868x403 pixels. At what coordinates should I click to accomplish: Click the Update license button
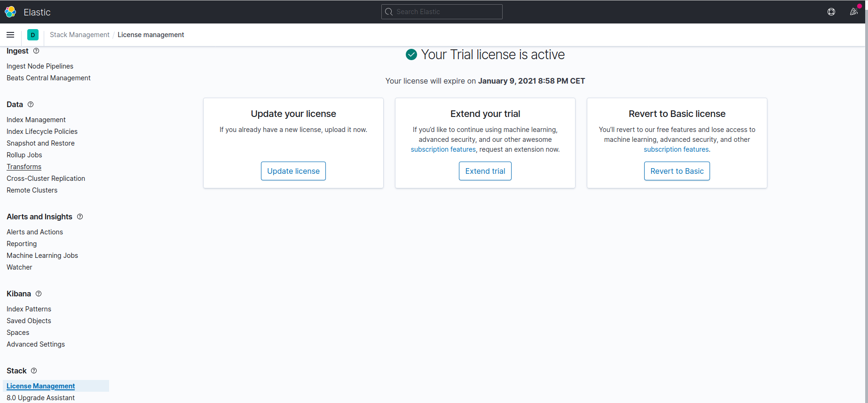[x=293, y=171]
